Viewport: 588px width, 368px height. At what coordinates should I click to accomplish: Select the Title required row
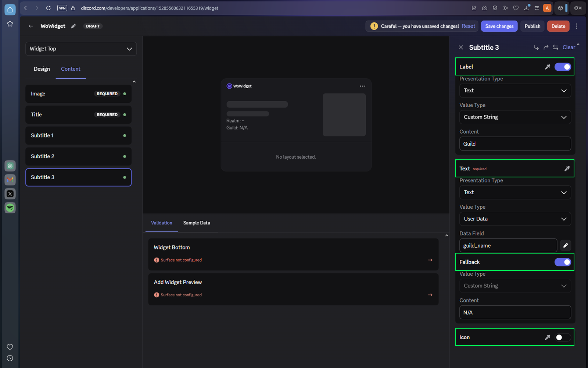78,115
